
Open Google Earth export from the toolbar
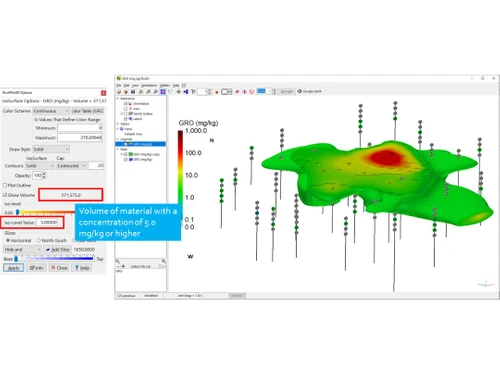pyautogui.click(x=309, y=91)
